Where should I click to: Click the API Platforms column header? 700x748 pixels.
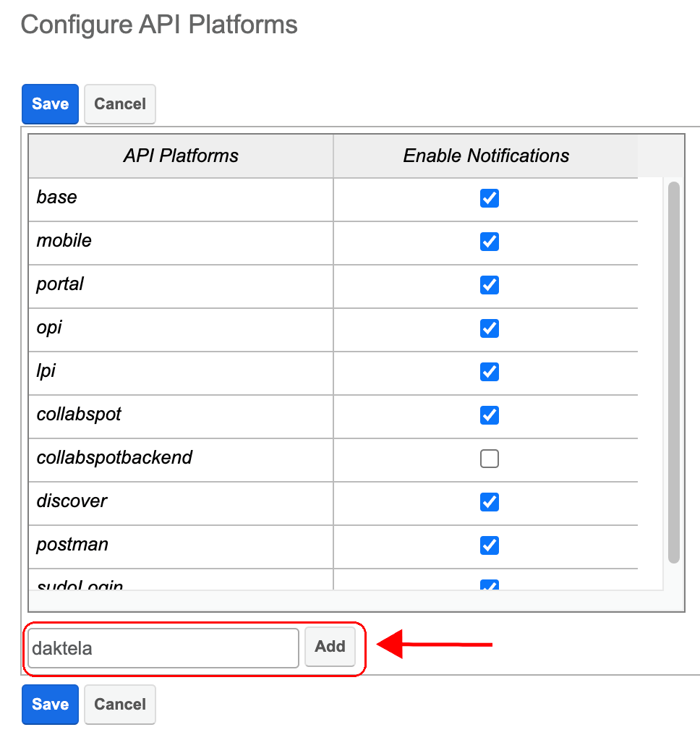pyautogui.click(x=181, y=156)
